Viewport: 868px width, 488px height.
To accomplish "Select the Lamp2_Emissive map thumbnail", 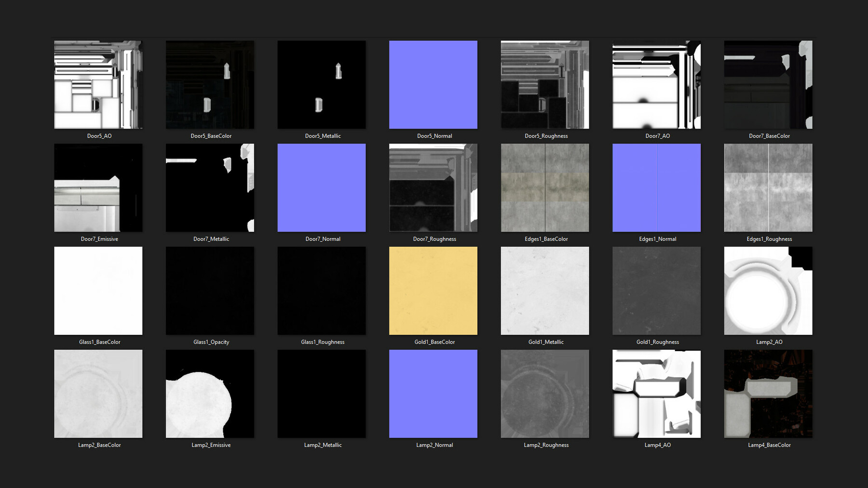I will click(x=210, y=394).
